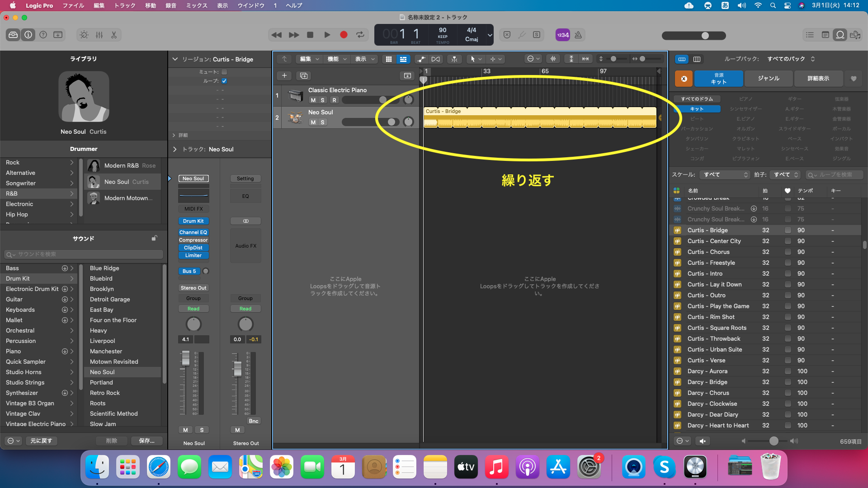Tick the region Mute checkbox
The height and width of the screenshot is (488, 868).
coord(224,72)
